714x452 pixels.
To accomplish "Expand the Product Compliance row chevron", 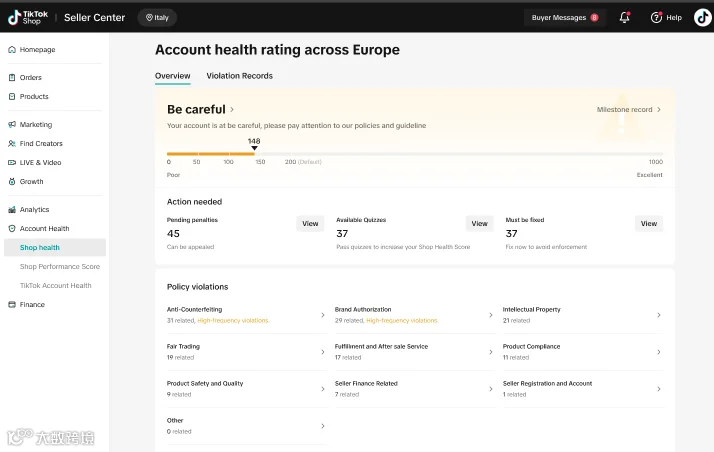I will pos(659,352).
